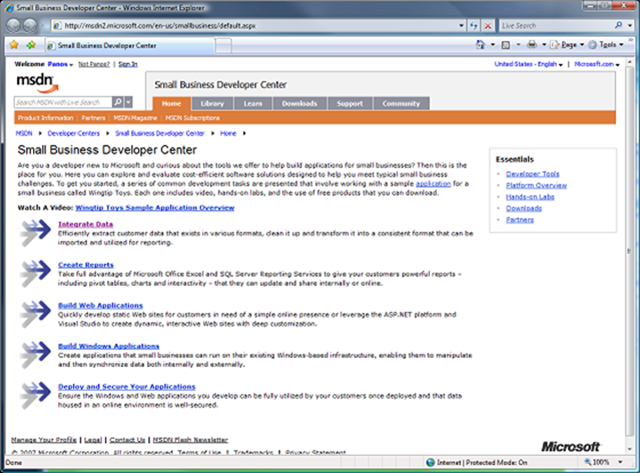The height and width of the screenshot is (473, 640).
Task: Switch to the Downloads tab
Action: coord(300,104)
